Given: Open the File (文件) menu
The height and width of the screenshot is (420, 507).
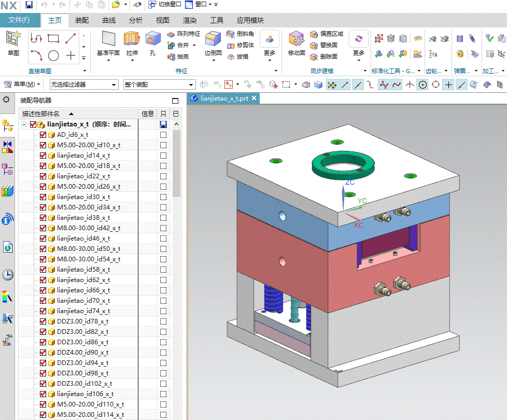Looking at the screenshot, I should 19,20.
